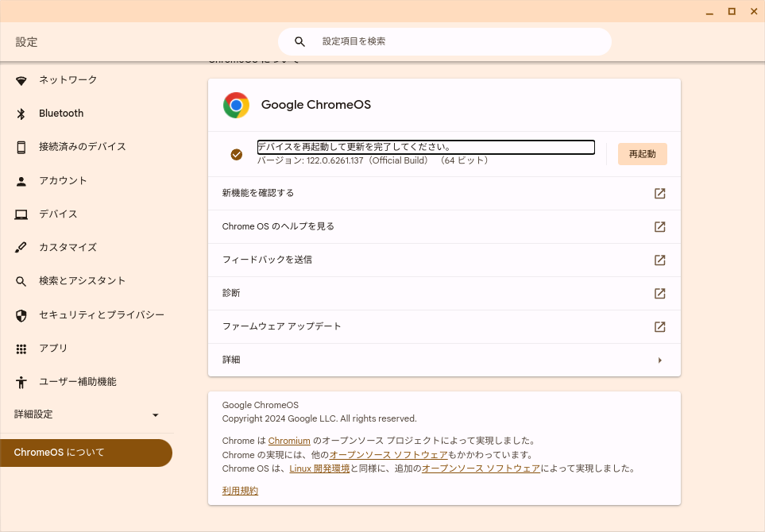Click the external link icon for 診断
Screen dimensions: 765x532
659,294
